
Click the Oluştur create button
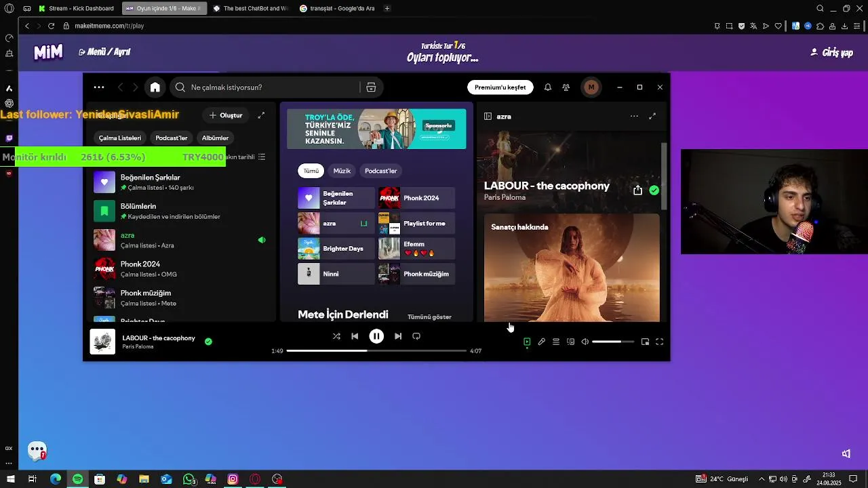226,115
